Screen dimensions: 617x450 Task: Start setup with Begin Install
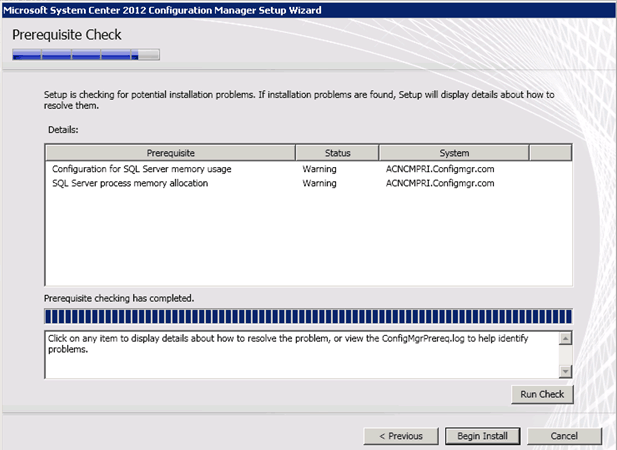tap(482, 436)
